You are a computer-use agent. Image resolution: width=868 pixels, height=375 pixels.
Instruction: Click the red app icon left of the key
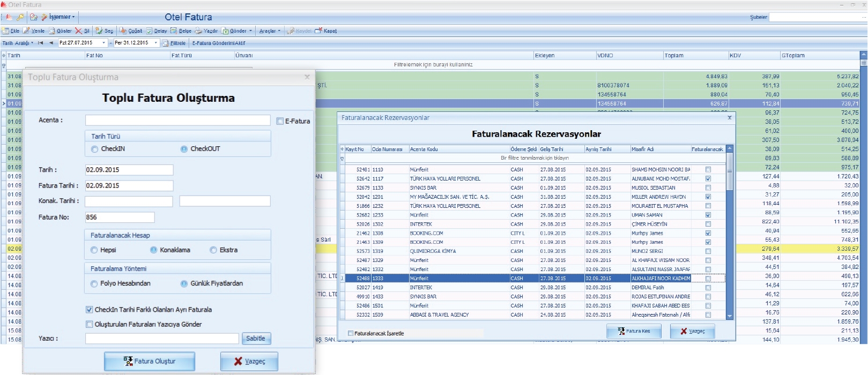coord(9,17)
